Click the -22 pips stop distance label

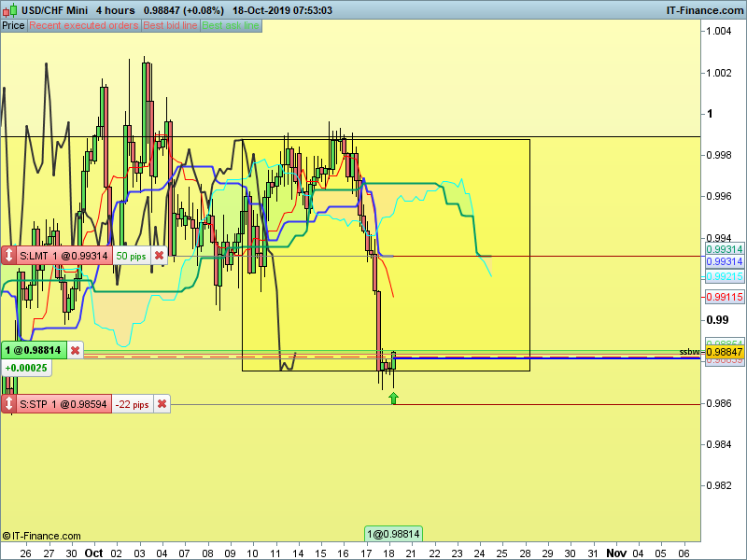pos(133,404)
